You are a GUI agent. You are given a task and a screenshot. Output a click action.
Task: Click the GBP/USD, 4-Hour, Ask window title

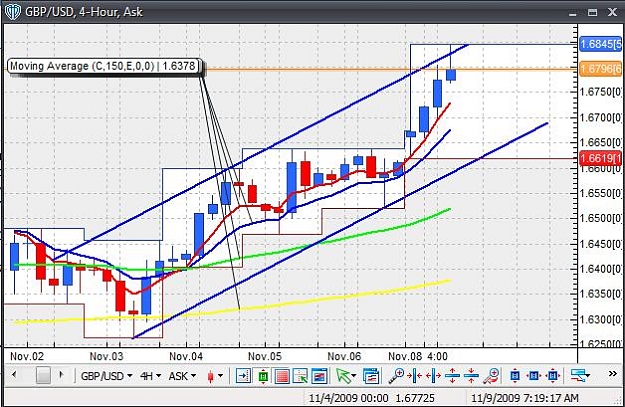(84, 12)
